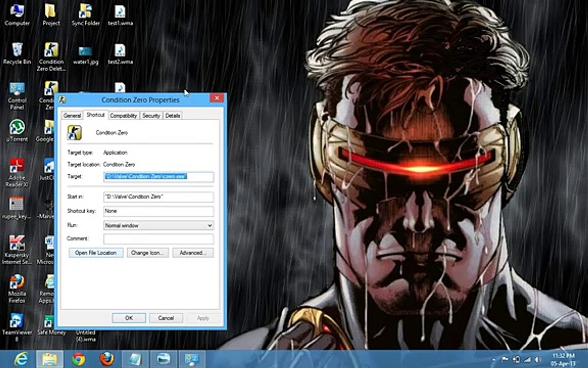Open the Security tab
Image resolution: width=588 pixels, height=368 pixels.
pos(151,116)
